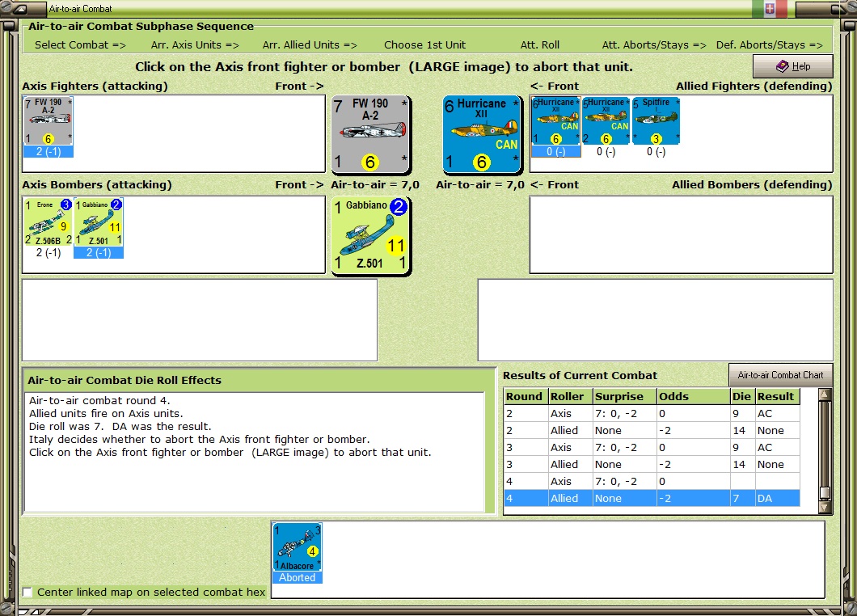Click the 'Air-to-air combat round 4.' line

point(99,401)
